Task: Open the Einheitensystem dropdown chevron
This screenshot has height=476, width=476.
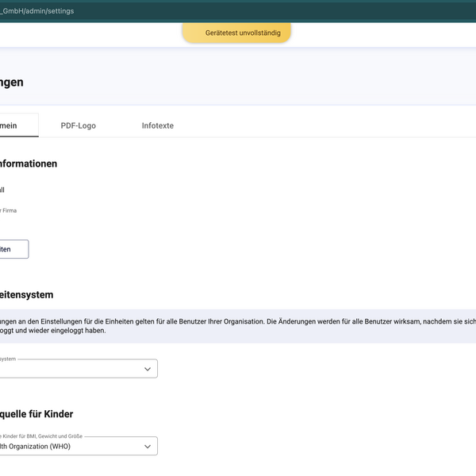Action: (x=148, y=369)
